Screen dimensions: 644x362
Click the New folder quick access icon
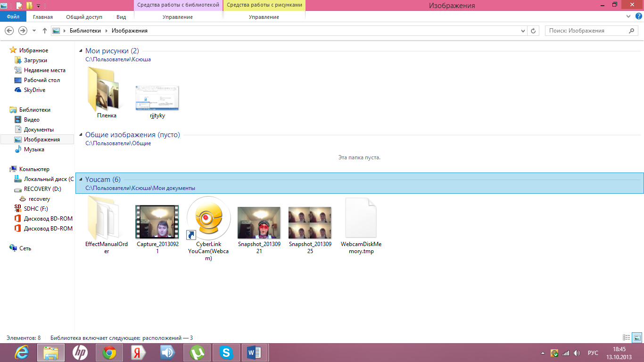tap(29, 6)
